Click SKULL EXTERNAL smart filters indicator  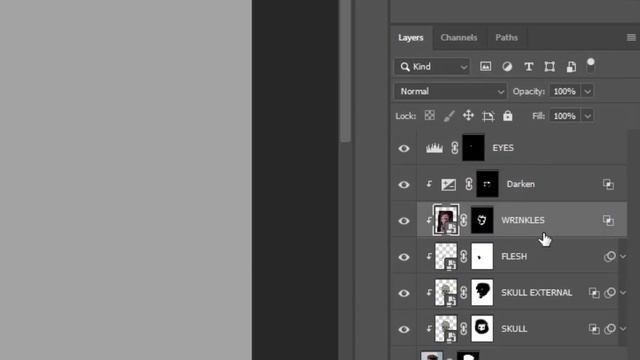pyautogui.click(x=610, y=293)
